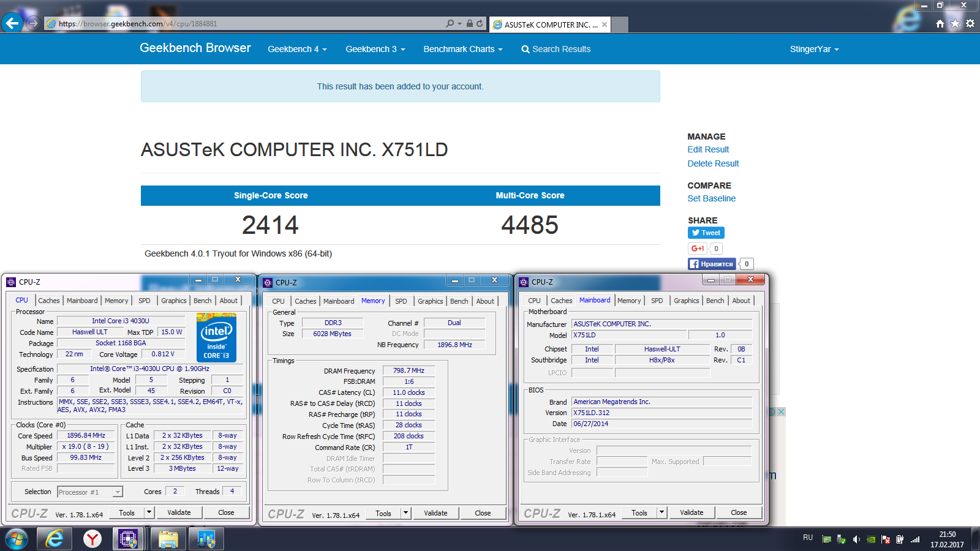Click the Specification field Intel Core i3-4030U
This screenshot has width=980, height=551.
tap(150, 369)
